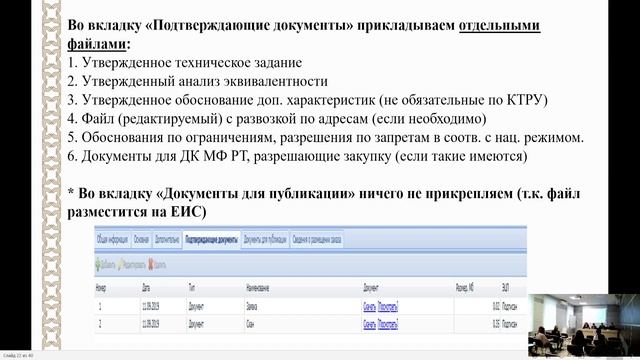Image resolution: width=640 pixels, height=360 pixels.
Task: Select the Заявка name cell
Action: 251,307
